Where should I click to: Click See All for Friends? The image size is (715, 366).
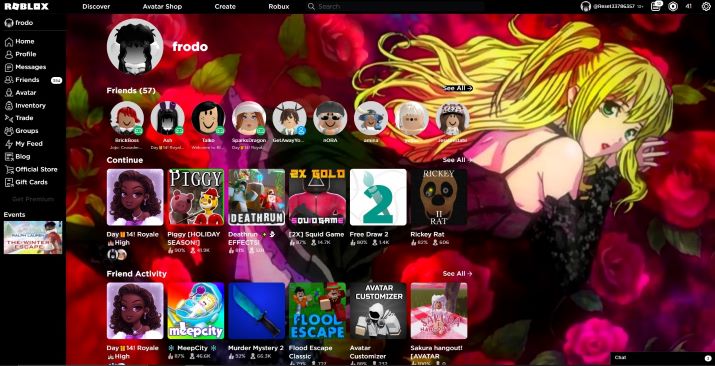point(457,88)
